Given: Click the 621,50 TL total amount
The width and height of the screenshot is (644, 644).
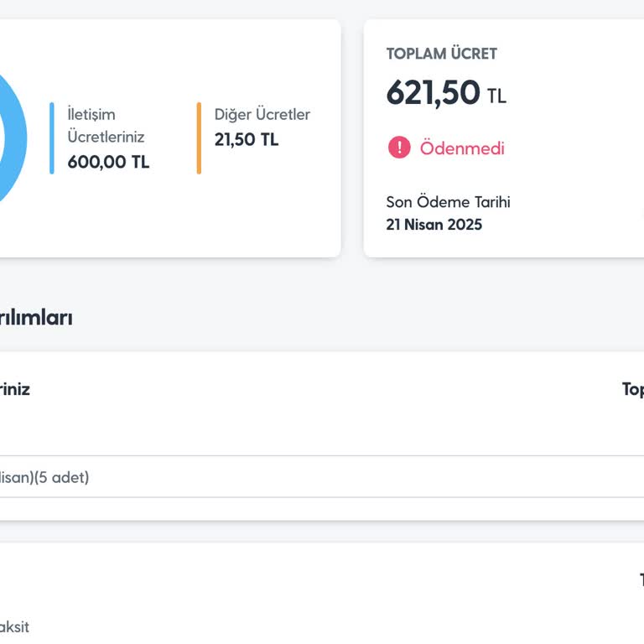Looking at the screenshot, I should coord(446,93).
